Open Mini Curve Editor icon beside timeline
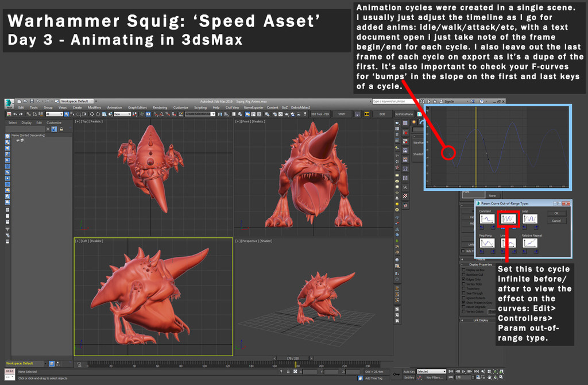The image size is (588, 385). (x=79, y=364)
